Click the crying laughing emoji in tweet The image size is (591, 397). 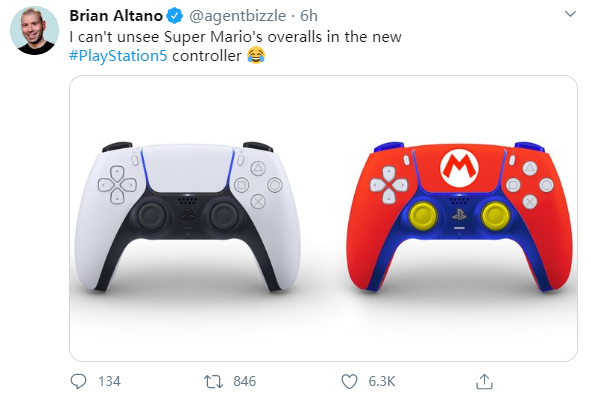coord(256,55)
